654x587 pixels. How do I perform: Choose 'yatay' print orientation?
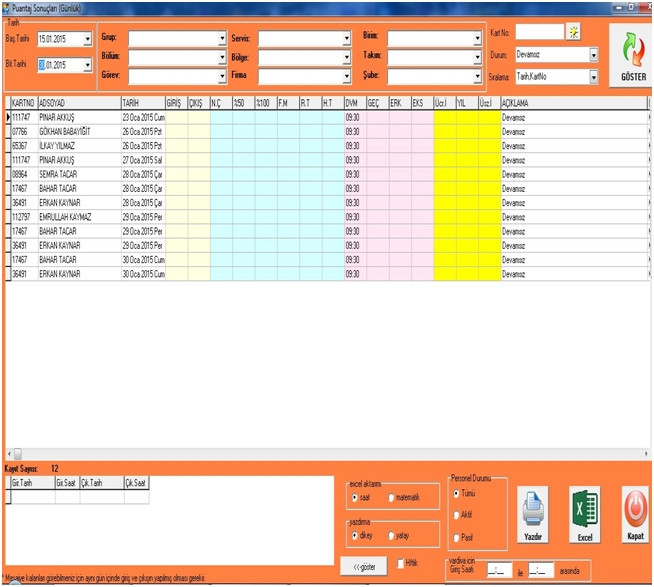(x=392, y=535)
